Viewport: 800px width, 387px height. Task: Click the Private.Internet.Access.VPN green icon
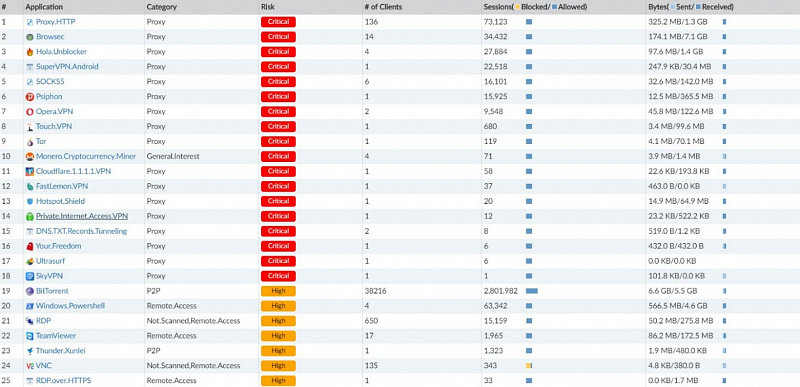click(30, 217)
